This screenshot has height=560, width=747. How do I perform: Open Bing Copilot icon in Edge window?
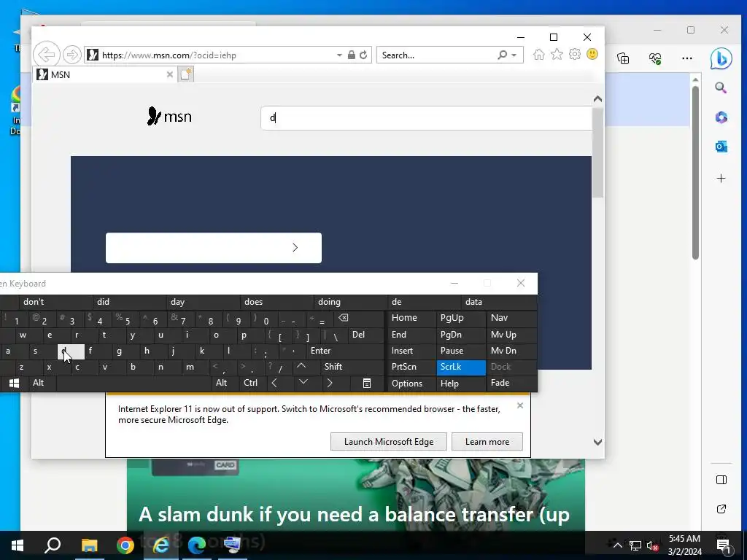click(721, 58)
